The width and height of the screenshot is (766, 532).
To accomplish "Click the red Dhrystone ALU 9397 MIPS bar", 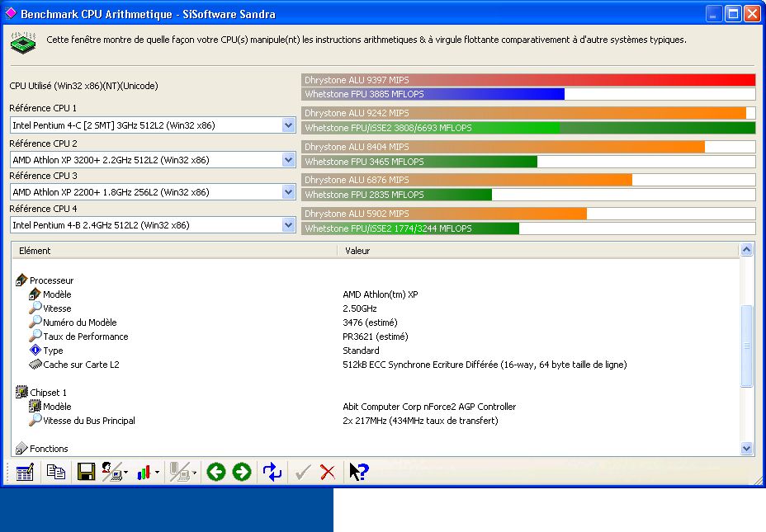I will pos(528,80).
